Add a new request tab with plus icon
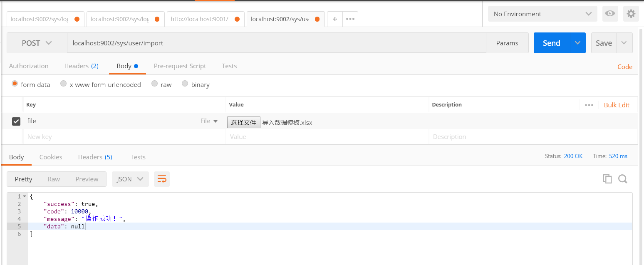 click(334, 19)
